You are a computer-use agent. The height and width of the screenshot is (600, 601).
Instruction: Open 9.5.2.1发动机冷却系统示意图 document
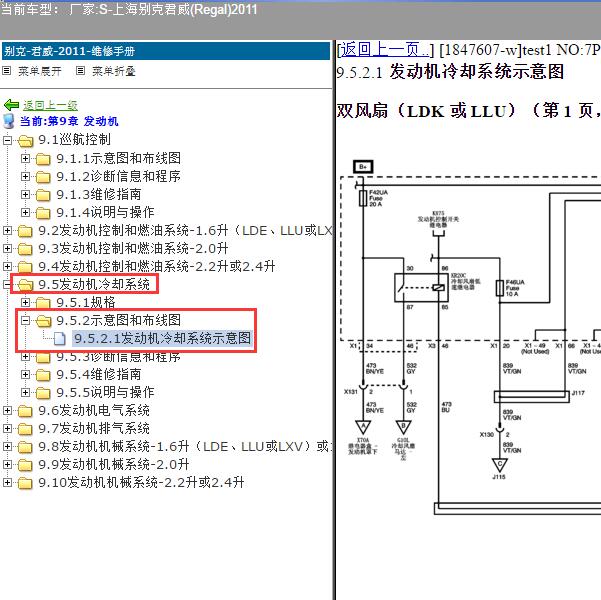tap(163, 338)
